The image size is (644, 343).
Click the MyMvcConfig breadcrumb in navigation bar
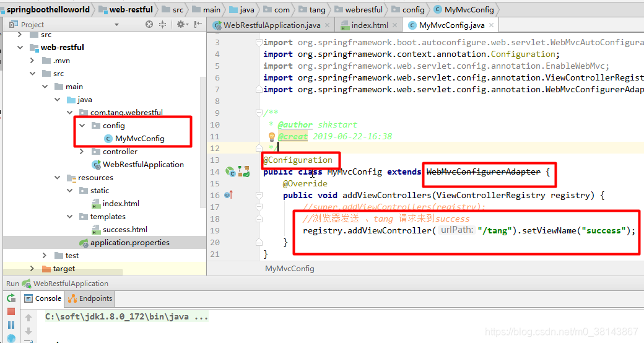tap(469, 9)
